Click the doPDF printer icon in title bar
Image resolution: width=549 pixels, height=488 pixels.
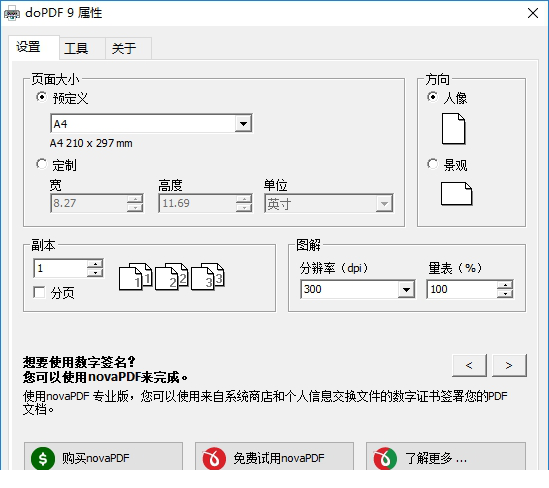(12, 13)
